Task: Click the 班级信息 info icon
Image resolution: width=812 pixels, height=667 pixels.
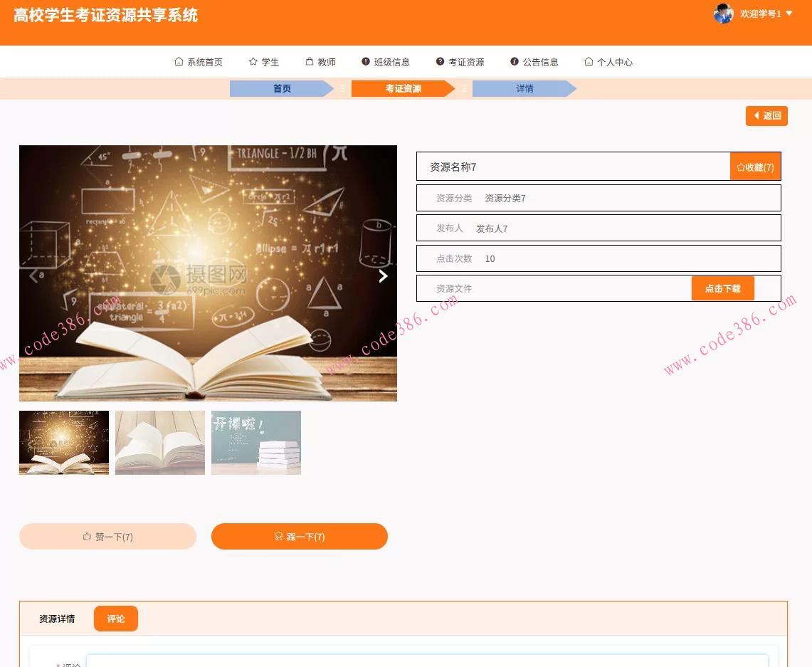Action: (365, 61)
